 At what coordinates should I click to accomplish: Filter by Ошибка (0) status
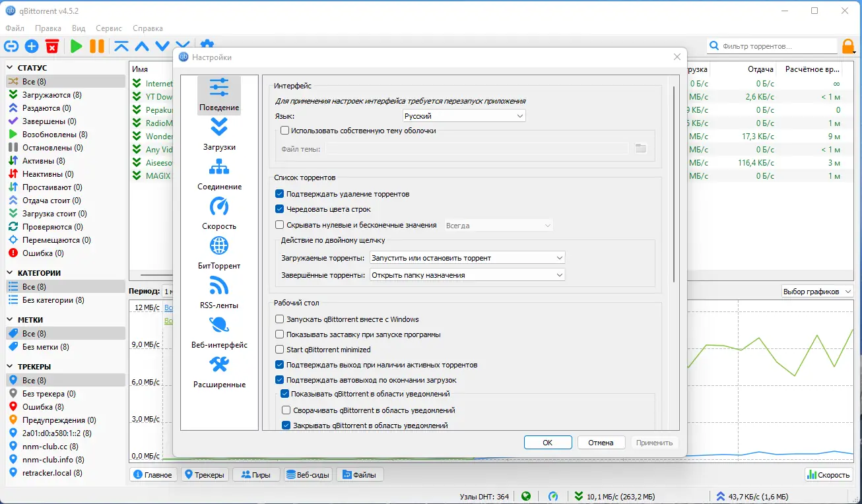(65, 253)
